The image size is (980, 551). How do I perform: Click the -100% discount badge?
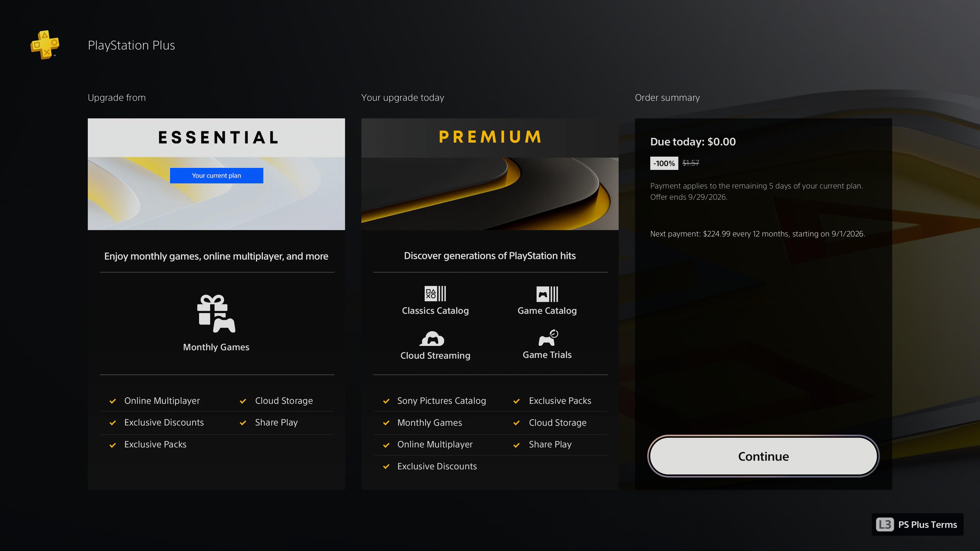(664, 163)
